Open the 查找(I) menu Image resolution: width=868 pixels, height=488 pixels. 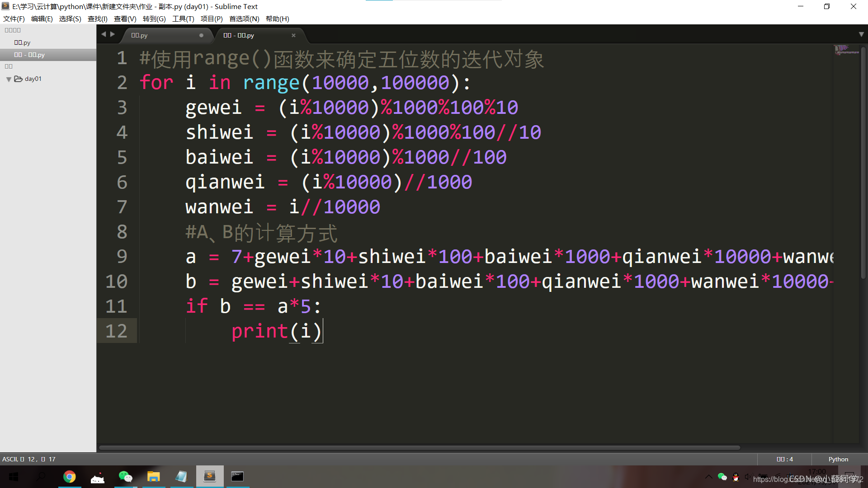(97, 19)
